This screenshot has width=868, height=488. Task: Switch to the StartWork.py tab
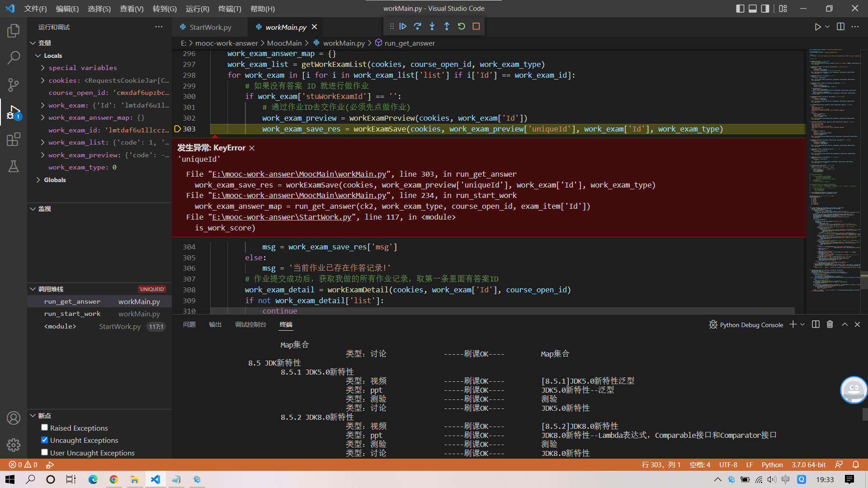tap(209, 27)
